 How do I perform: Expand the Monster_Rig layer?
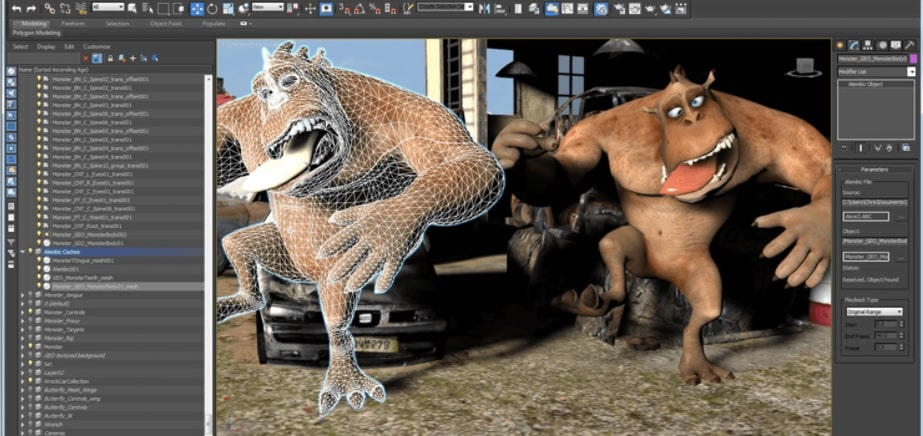click(22, 338)
